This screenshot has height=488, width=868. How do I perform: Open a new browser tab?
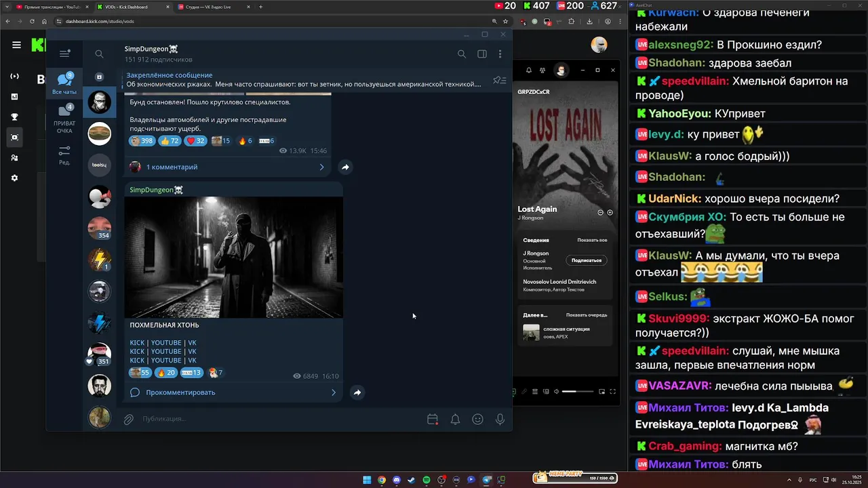(x=261, y=7)
